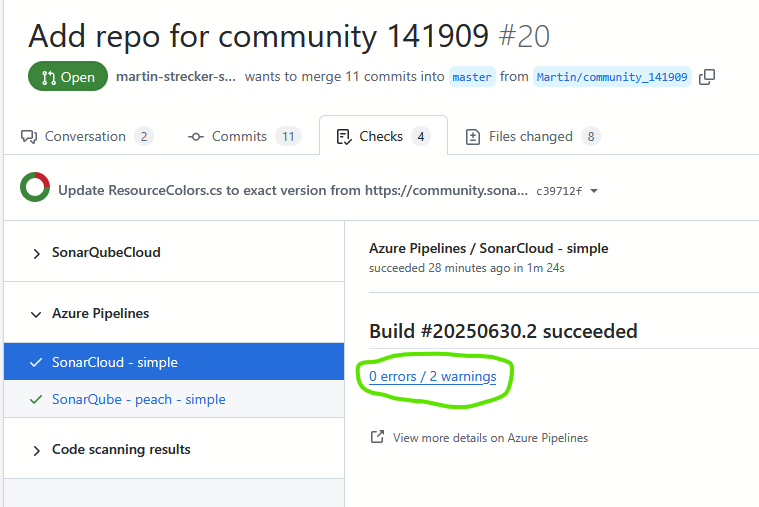
Task: Click the master base branch label
Action: (x=472, y=77)
